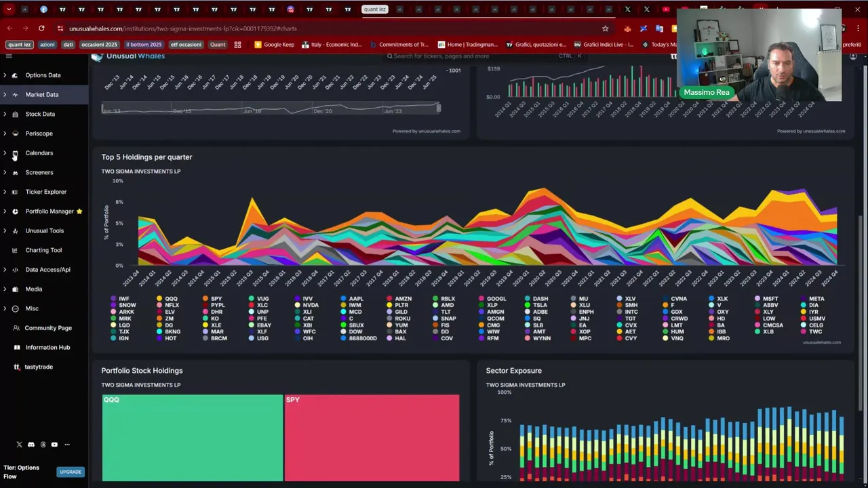Image resolution: width=868 pixels, height=488 pixels.
Task: Click the hamburger menu icon
Action: [9, 56]
